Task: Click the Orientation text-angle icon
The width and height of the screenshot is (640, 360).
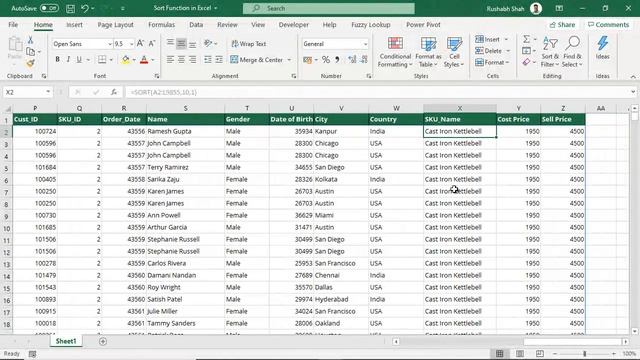Action: pos(208,43)
